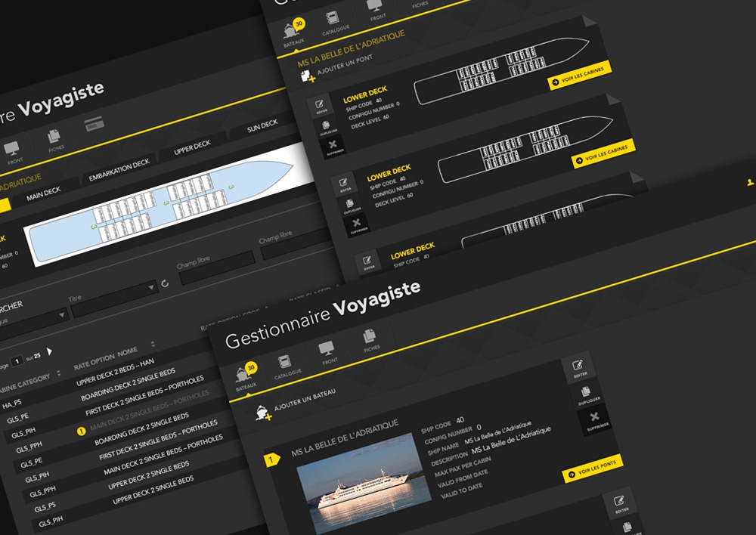
Task: Select Front monitor icon in deck list window
Action: click(x=375, y=5)
